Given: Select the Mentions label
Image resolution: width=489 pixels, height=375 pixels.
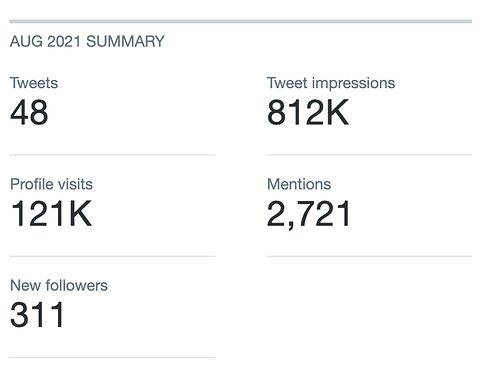Looking at the screenshot, I should [299, 184].
